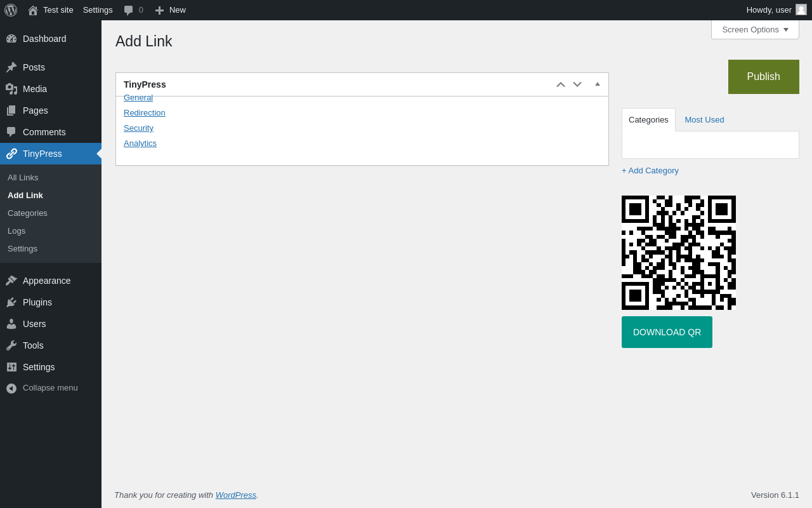The image size is (812, 508).
Task: Click the Settings sliders icon in sidebar
Action: coord(11,367)
